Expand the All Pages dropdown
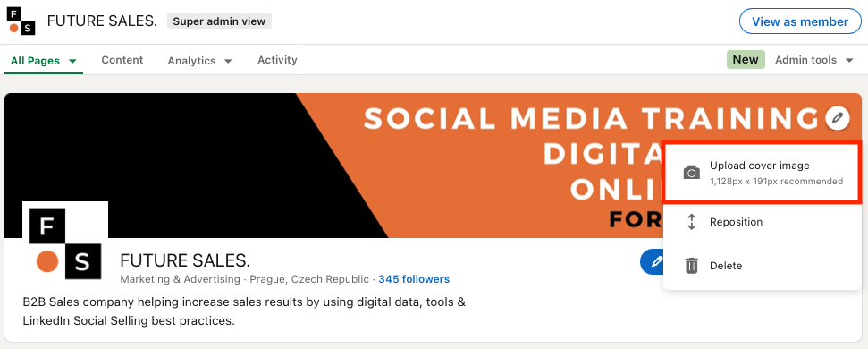Screen dimensions: 868x349 (x=43, y=61)
